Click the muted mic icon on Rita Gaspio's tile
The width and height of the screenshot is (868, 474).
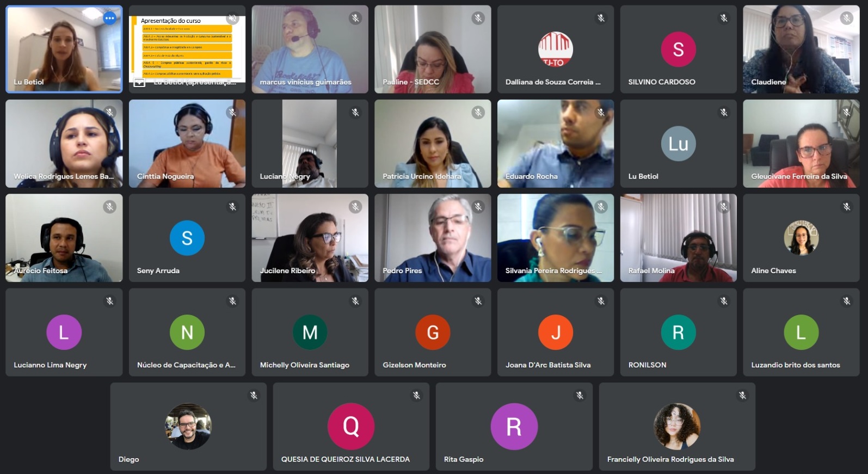pyautogui.click(x=580, y=396)
